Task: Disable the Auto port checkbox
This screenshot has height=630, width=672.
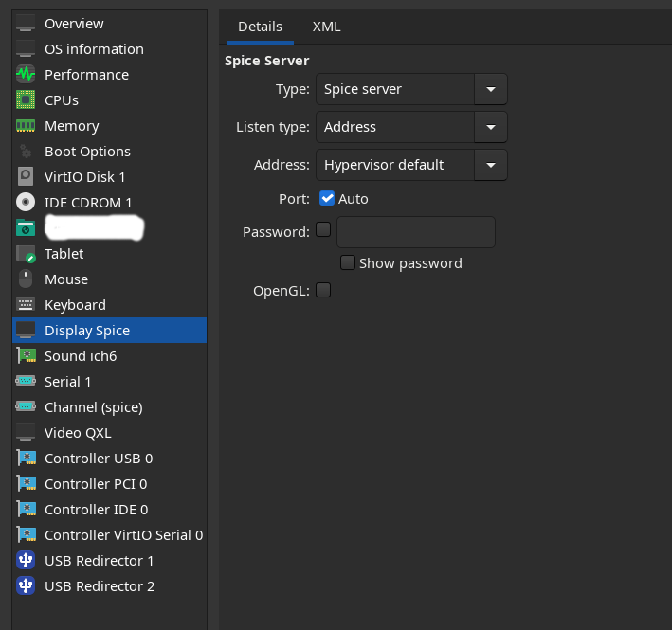Action: coord(327,198)
